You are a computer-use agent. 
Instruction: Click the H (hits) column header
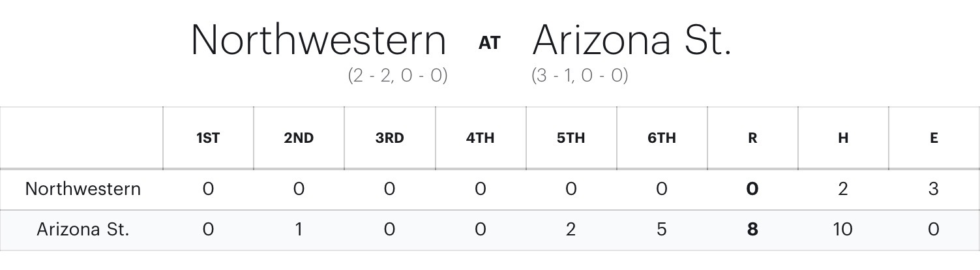click(843, 138)
